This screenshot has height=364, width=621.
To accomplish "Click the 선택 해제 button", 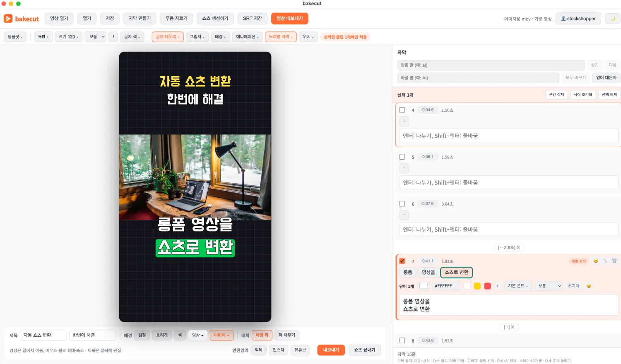I will pos(609,95).
